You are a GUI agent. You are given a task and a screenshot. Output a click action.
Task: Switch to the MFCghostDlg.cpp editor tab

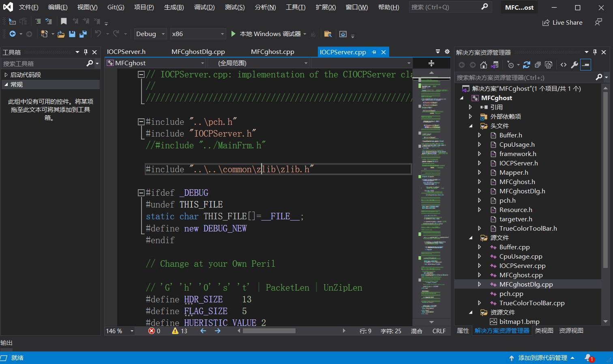198,52
